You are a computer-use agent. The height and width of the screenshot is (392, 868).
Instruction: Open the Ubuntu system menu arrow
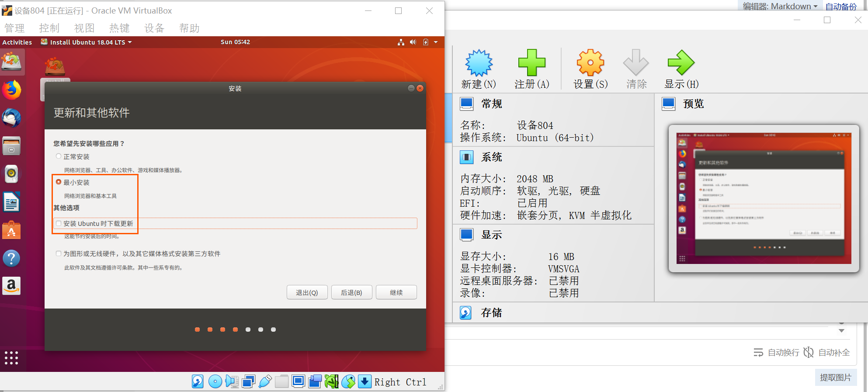tap(436, 42)
